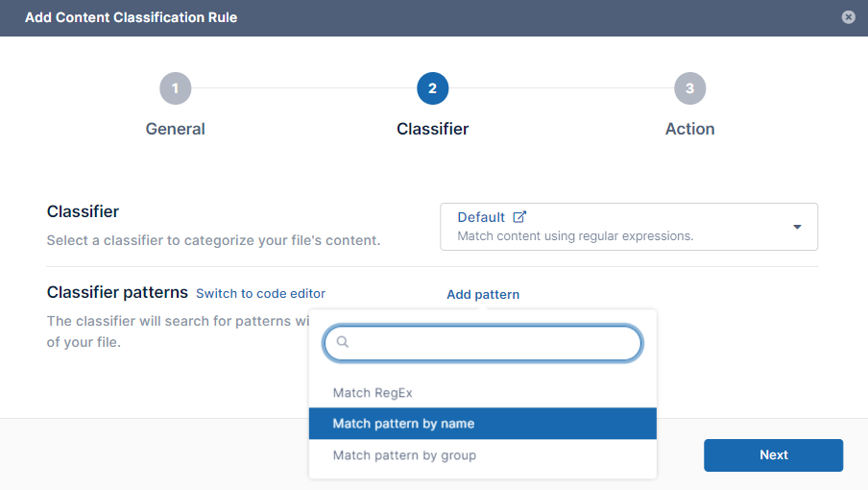The height and width of the screenshot is (490, 868).
Task: Choose the Match RegEx option
Action: (373, 393)
